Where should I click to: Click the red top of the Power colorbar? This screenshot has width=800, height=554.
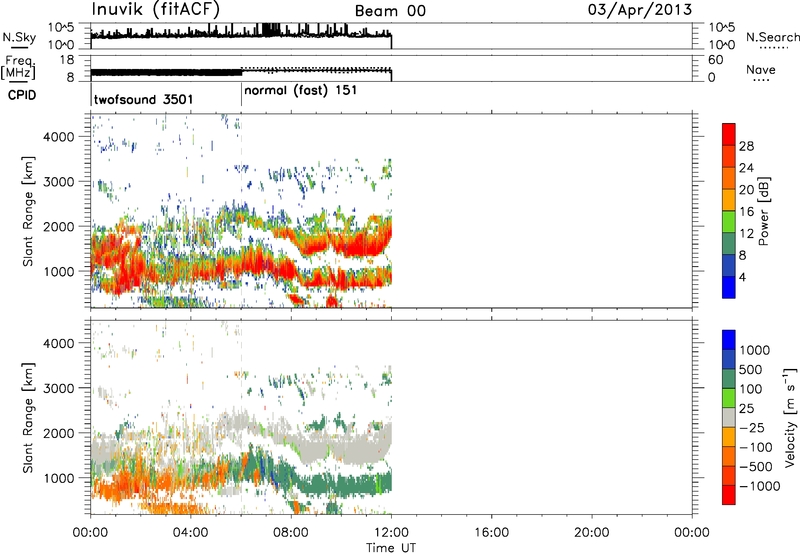[x=729, y=134]
